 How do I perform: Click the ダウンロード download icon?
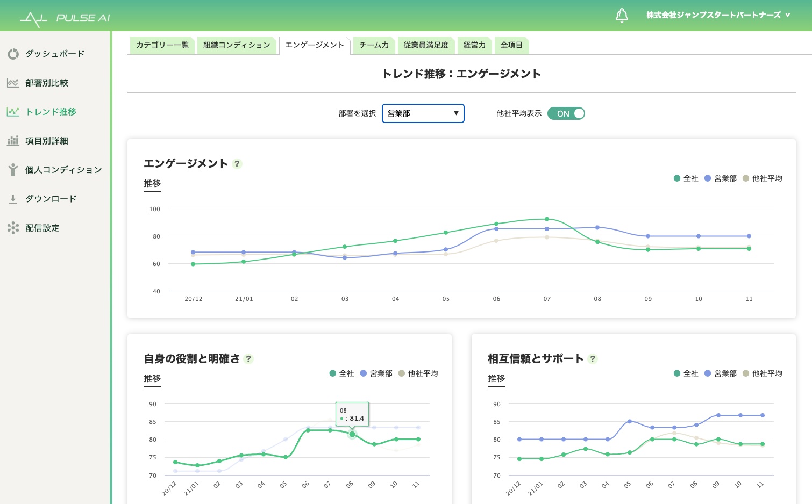point(13,199)
